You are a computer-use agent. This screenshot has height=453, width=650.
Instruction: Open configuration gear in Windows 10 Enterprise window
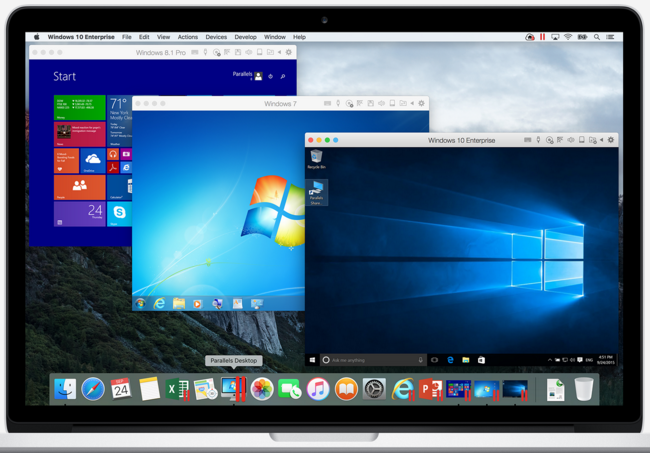(x=611, y=140)
